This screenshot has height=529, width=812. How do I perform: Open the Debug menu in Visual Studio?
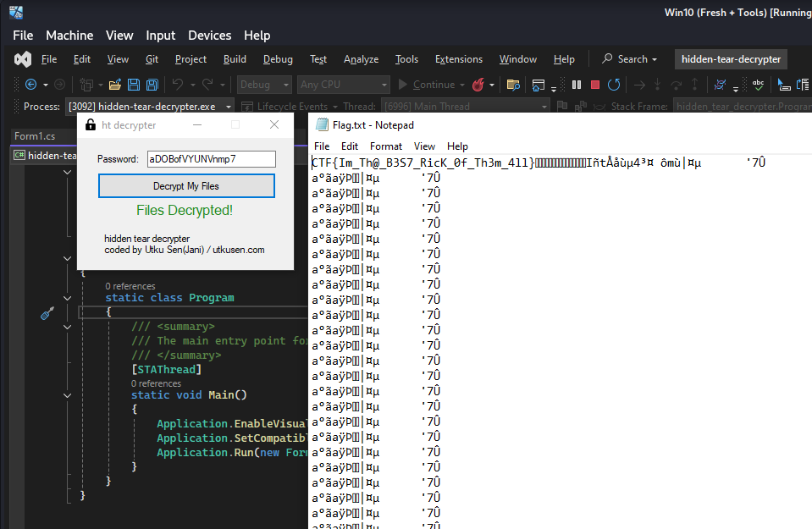click(x=278, y=59)
